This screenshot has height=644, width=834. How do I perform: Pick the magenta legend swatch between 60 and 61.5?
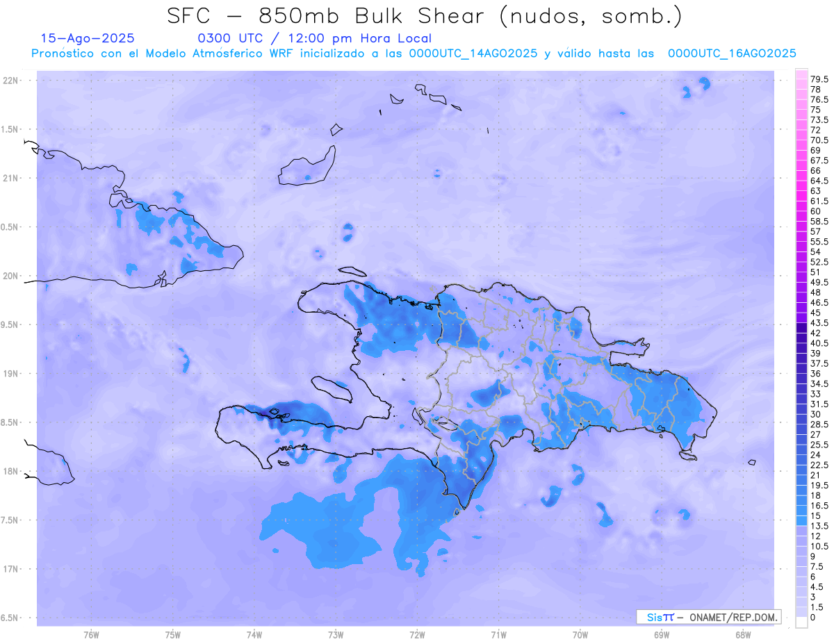click(801, 206)
